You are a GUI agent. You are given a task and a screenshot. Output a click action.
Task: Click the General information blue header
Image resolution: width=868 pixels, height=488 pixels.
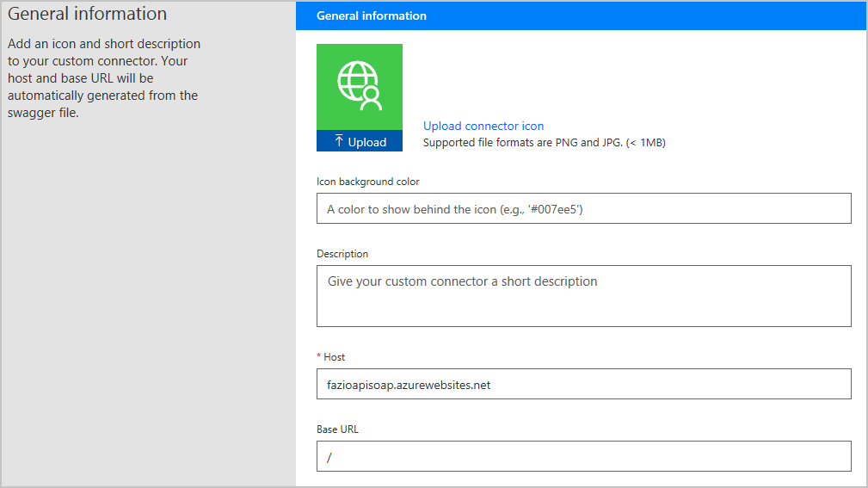point(582,15)
